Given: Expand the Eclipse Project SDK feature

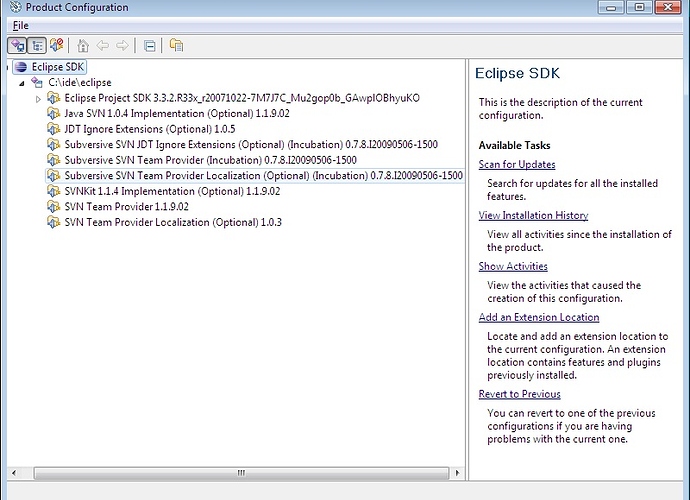Looking at the screenshot, I should click(38, 99).
